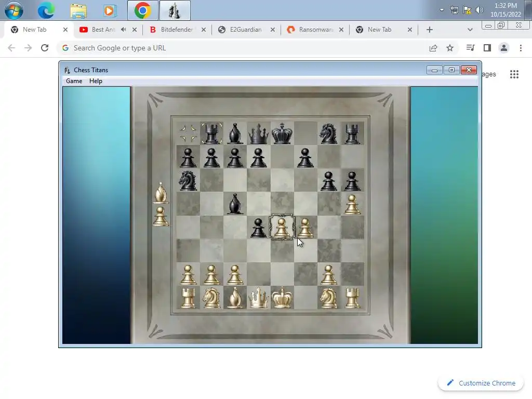
Task: Open File Explorer from the taskbar
Action: (78, 10)
